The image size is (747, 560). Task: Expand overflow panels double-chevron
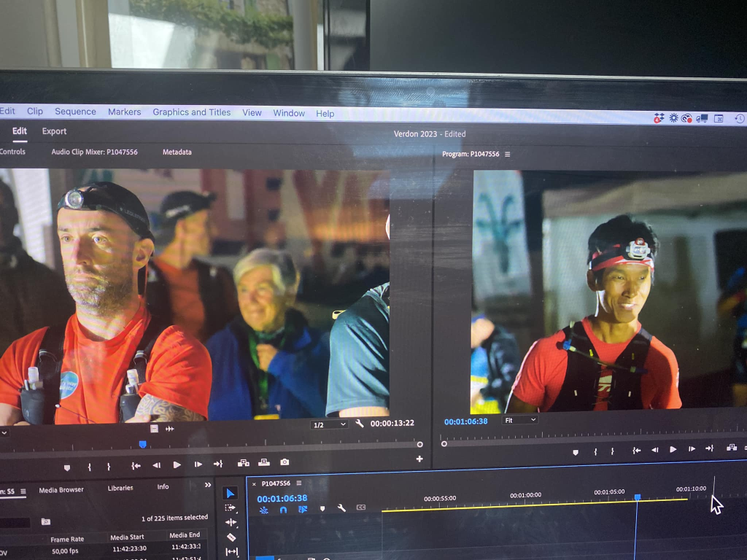coord(208,485)
